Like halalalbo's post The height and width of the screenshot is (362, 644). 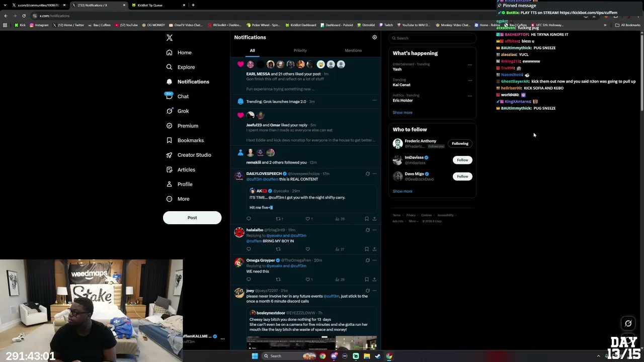coord(308,249)
